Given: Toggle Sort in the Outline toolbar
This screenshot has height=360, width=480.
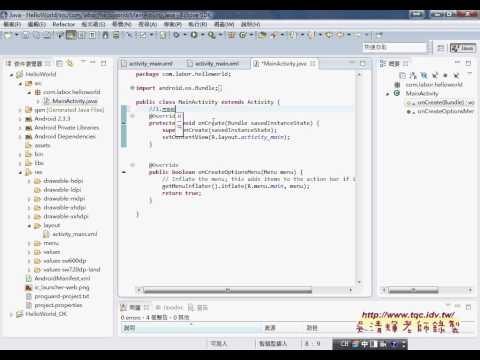Looking at the screenshot, I should [413, 76].
